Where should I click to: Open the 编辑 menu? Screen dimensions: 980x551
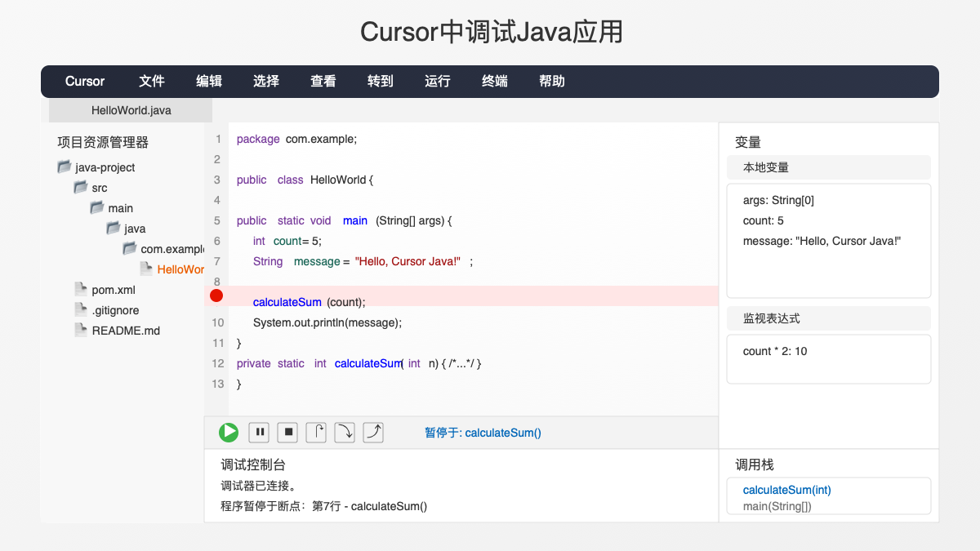[x=209, y=82]
